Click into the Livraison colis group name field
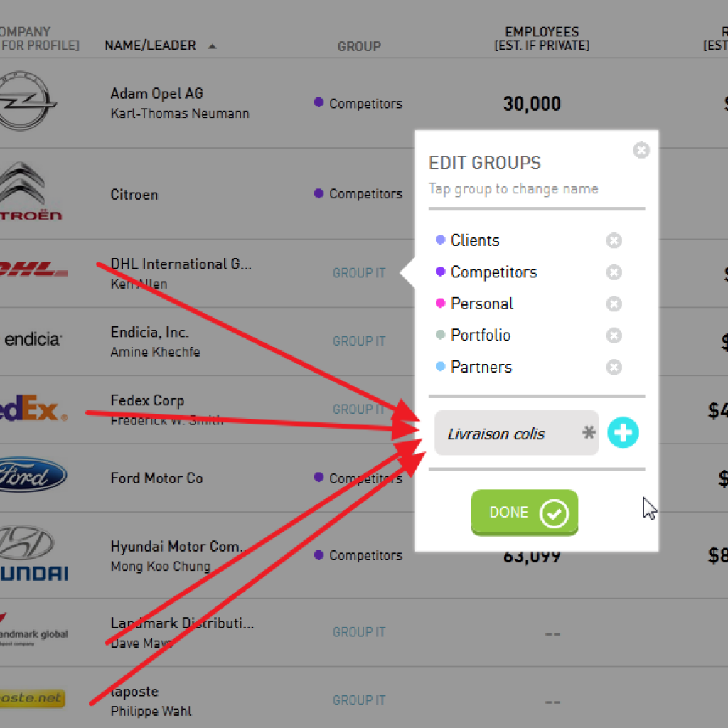 click(508, 434)
